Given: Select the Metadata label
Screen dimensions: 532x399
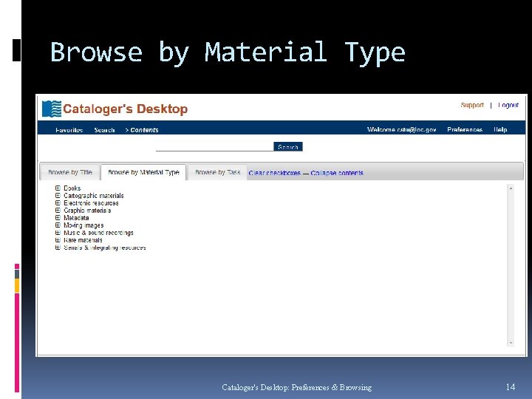Looking at the screenshot, I should [x=76, y=217].
